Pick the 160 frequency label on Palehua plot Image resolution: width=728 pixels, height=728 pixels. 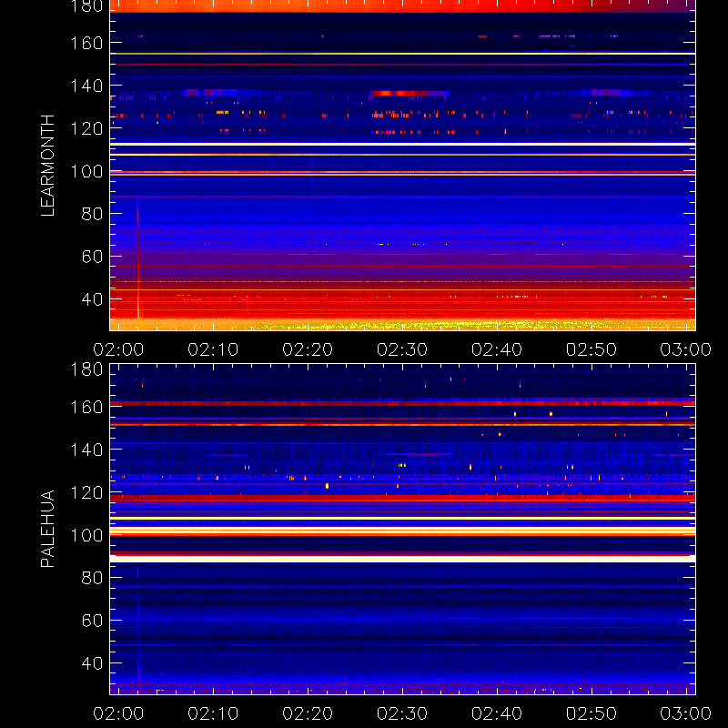pos(86,407)
